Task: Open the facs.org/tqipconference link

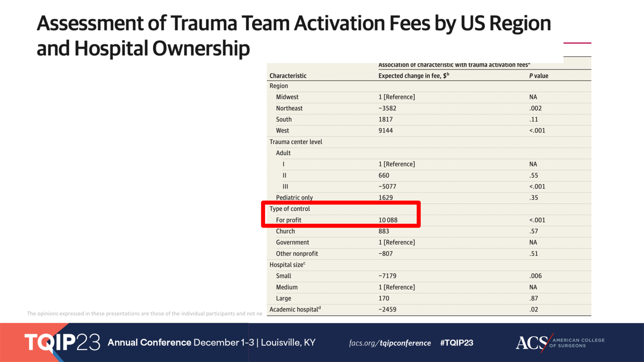Action: coord(390,343)
